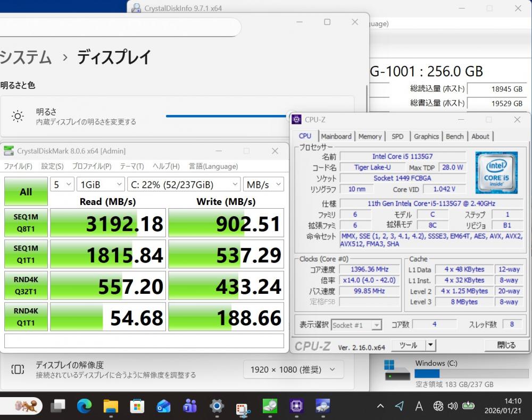The image size is (532, 420).
Task: Switch to CPU-Z via its taskbar icon
Action: coord(296,407)
